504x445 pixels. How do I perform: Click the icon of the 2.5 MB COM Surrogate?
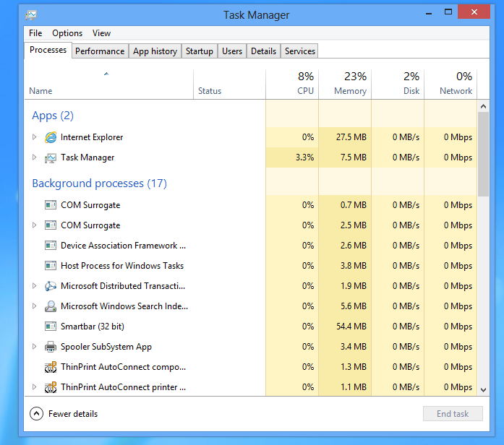(51, 225)
